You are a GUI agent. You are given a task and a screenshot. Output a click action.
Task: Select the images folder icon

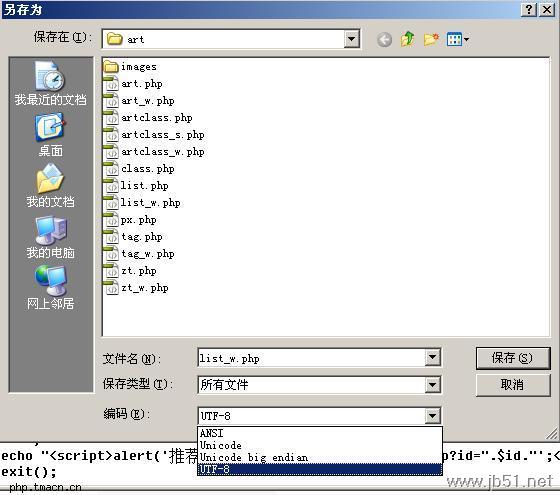(x=111, y=66)
